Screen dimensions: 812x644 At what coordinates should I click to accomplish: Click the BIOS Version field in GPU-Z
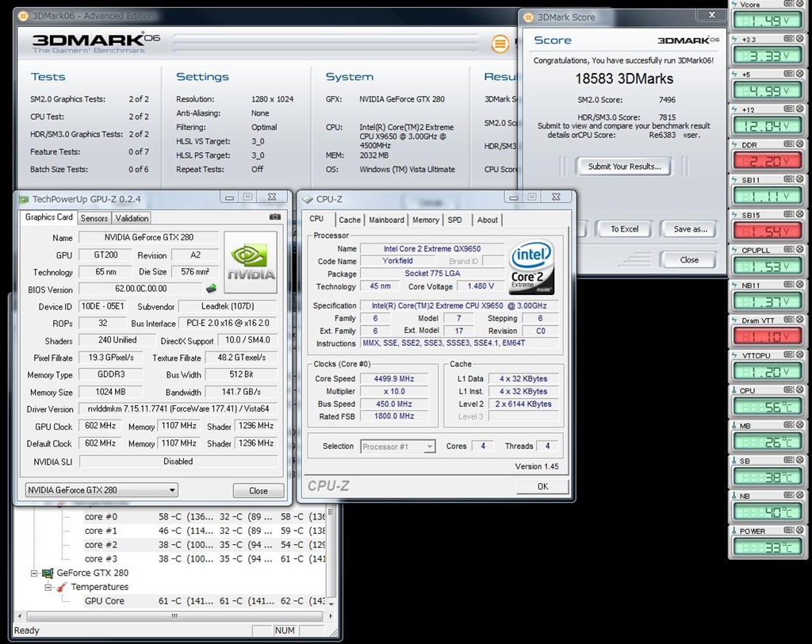coord(141,289)
